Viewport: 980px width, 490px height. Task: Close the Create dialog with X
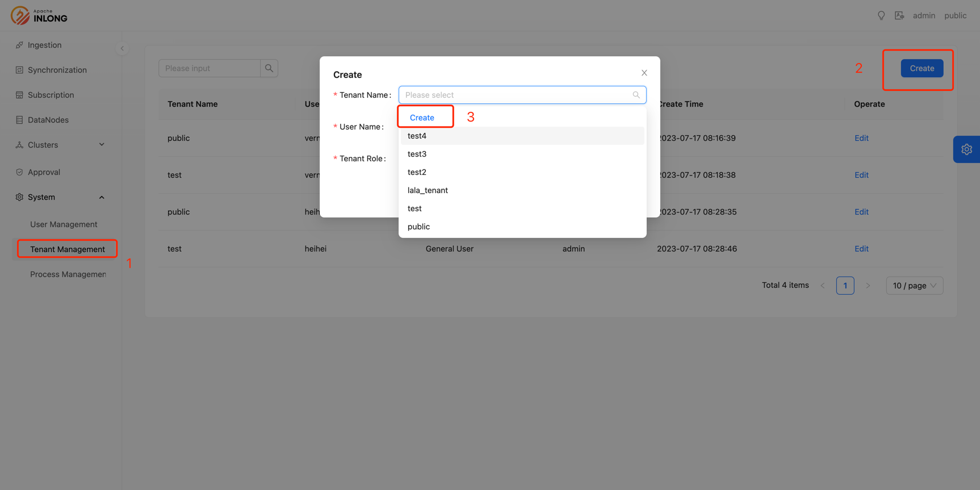point(644,73)
